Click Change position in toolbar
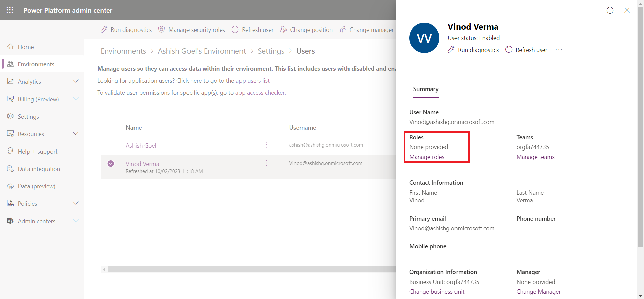644x299 pixels. pos(307,30)
